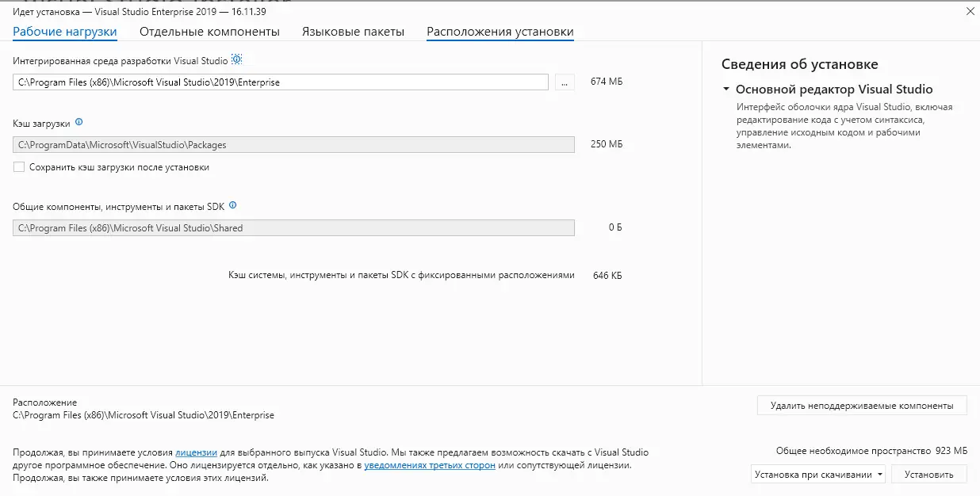Viewport: 980px width, 496px height.
Task: Open the "лицензии" license link
Action: click(x=195, y=452)
